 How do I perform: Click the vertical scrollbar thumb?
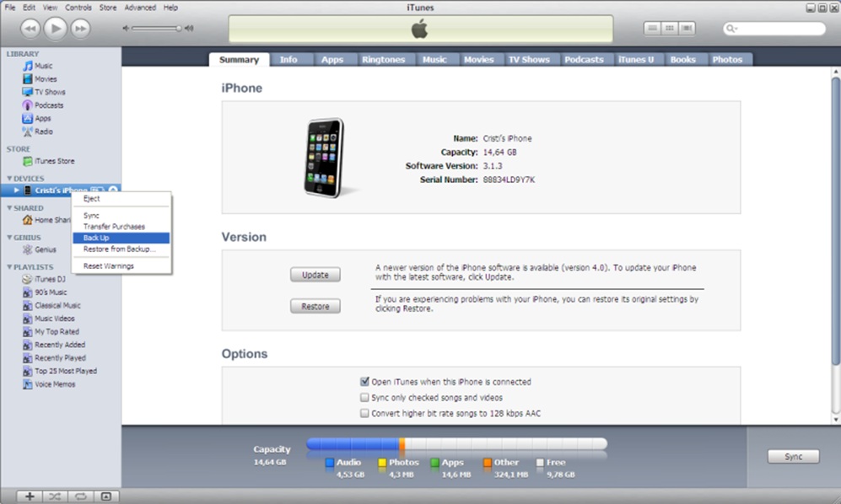(x=836, y=222)
